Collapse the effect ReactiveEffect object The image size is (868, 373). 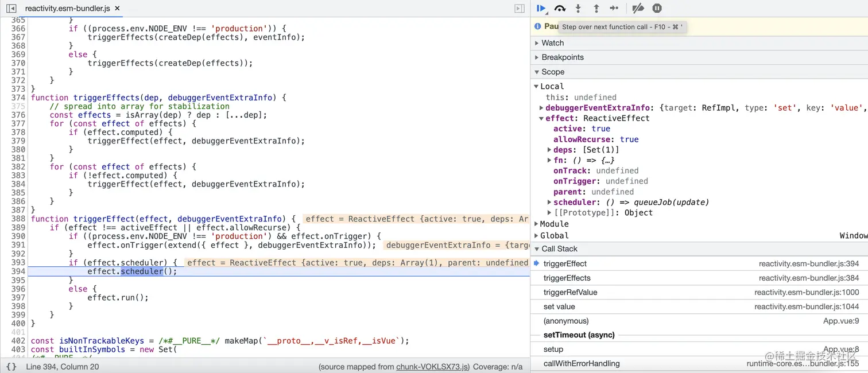coord(541,118)
